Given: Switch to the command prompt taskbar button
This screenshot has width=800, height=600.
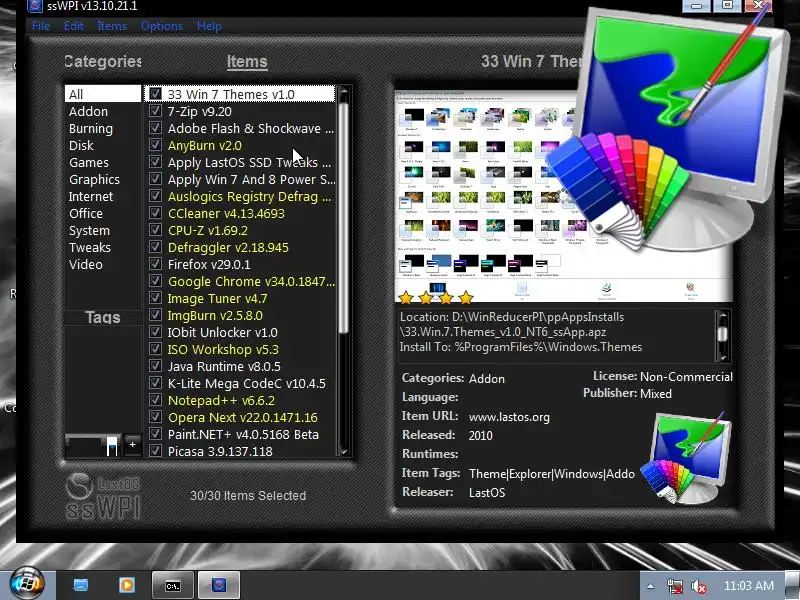Looking at the screenshot, I should 173,585.
